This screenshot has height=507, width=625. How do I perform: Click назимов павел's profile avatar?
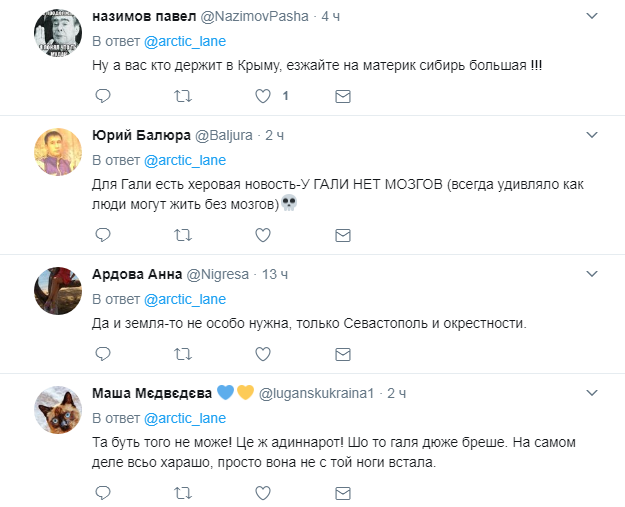coord(58,34)
